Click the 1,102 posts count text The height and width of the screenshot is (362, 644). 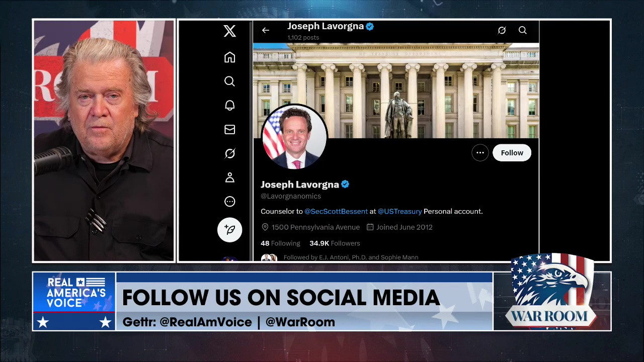[303, 38]
